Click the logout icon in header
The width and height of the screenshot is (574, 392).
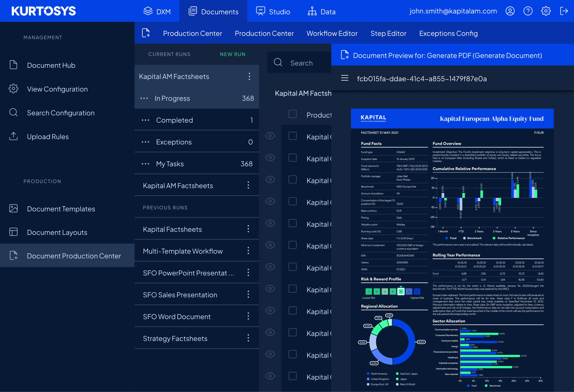click(564, 11)
